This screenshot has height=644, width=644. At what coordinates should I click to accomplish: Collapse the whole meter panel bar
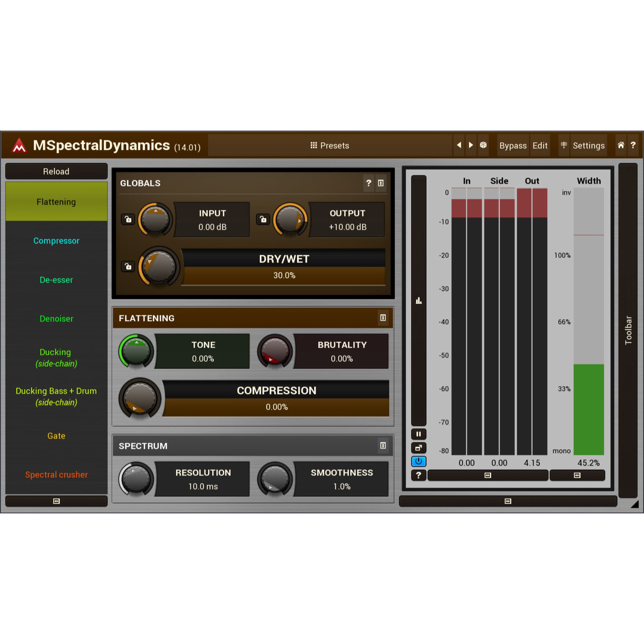tap(508, 501)
